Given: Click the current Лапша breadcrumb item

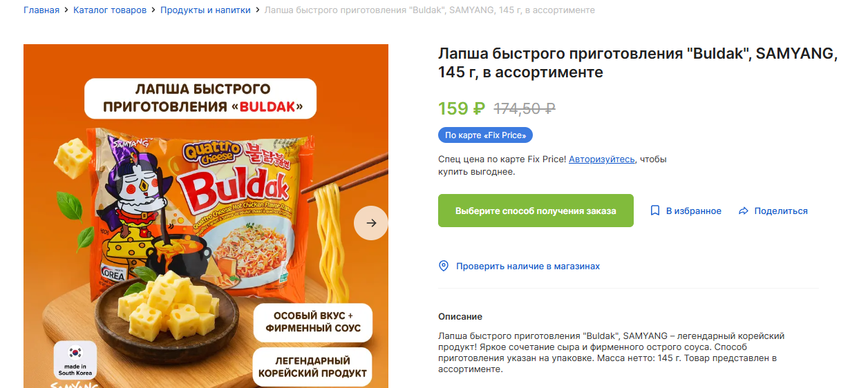Looking at the screenshot, I should click(429, 10).
